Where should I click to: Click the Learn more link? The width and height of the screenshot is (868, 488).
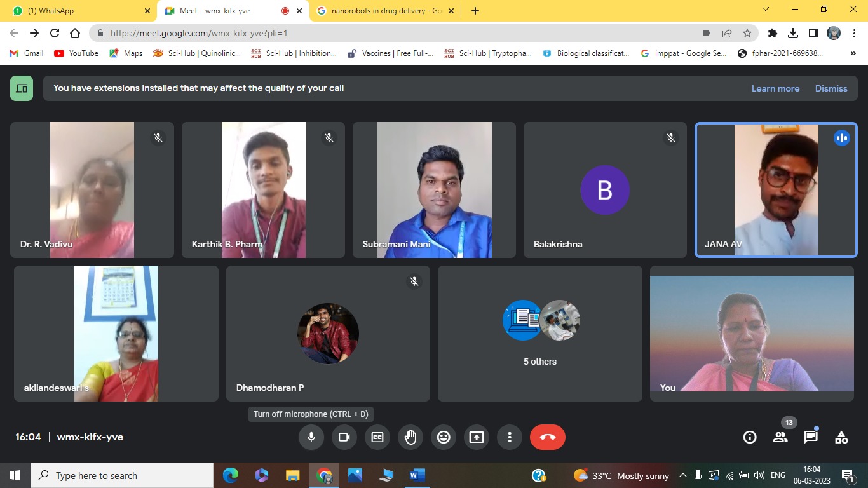click(775, 88)
